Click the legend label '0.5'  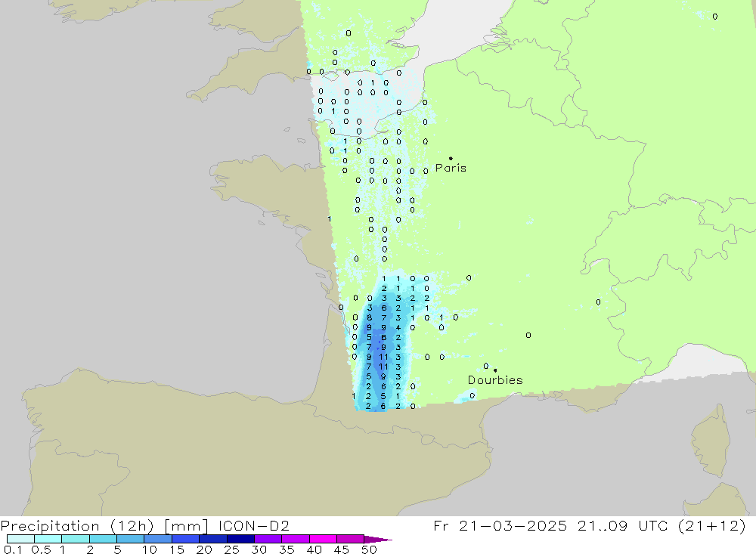[41, 549]
